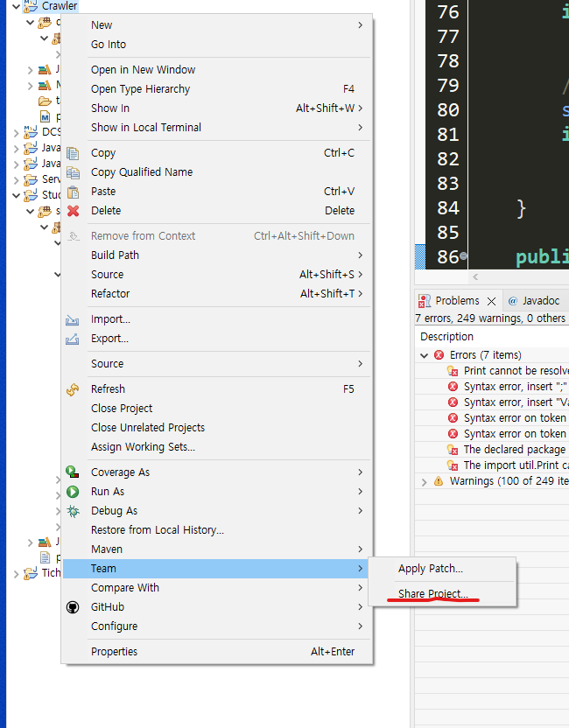Open the Refactor submenu
The width and height of the screenshot is (569, 728).
click(x=216, y=294)
